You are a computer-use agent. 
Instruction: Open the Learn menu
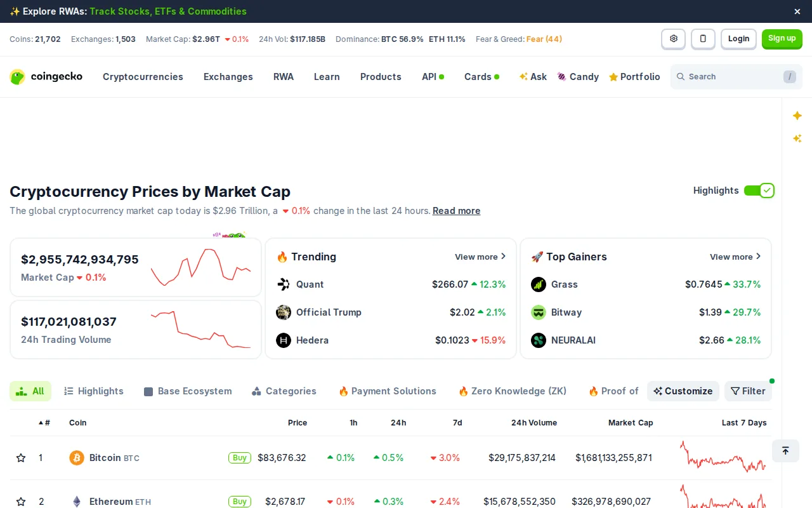click(x=327, y=77)
